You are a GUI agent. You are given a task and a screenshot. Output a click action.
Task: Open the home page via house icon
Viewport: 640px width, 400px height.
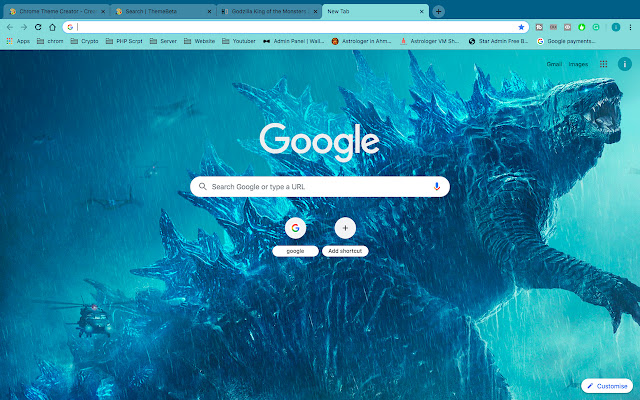52,27
